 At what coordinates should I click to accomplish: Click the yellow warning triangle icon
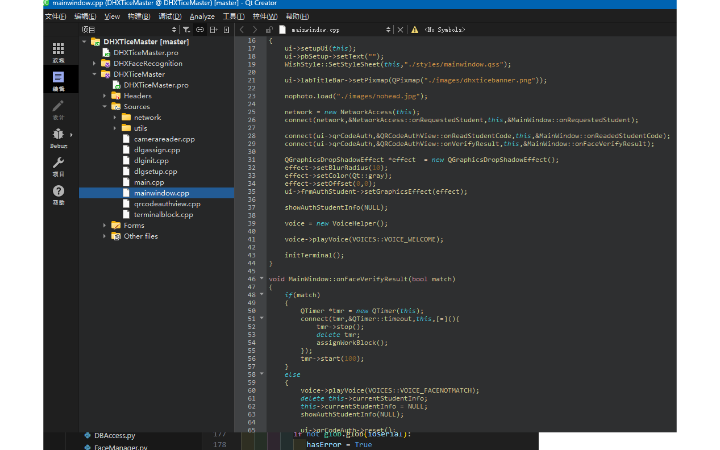[415, 30]
